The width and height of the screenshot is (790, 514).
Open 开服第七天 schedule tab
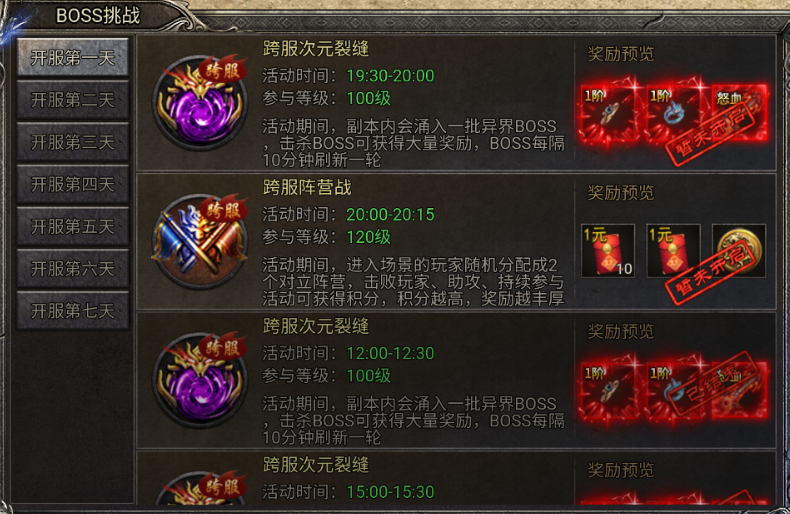coord(73,310)
